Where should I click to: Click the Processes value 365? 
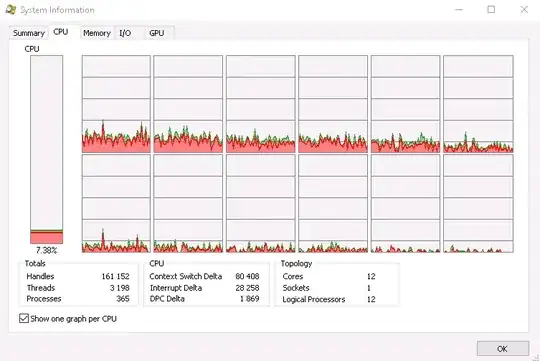click(x=123, y=299)
